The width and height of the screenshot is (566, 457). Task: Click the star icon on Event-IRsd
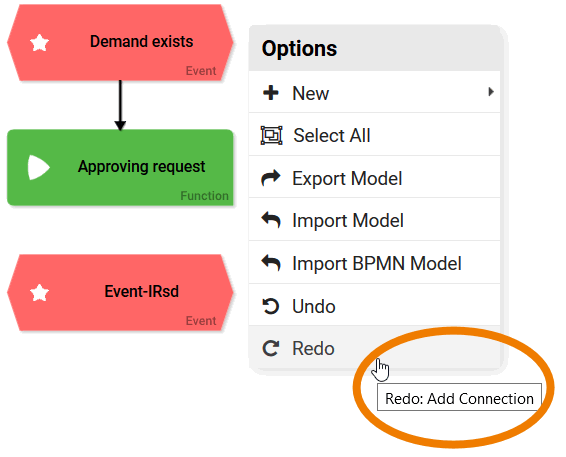(x=39, y=293)
